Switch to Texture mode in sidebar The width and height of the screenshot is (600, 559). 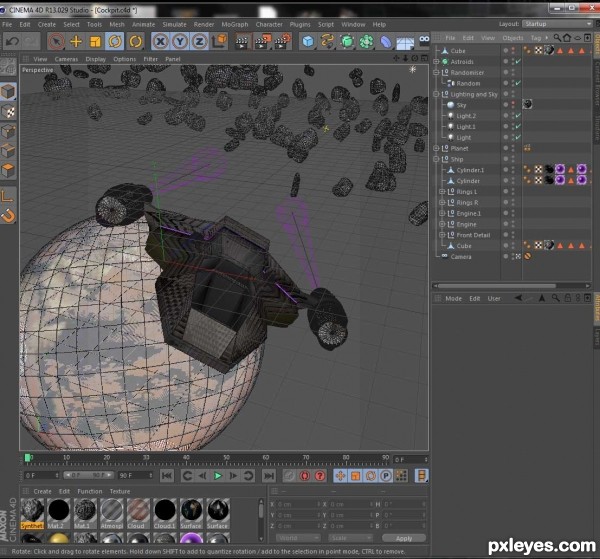(x=8, y=111)
